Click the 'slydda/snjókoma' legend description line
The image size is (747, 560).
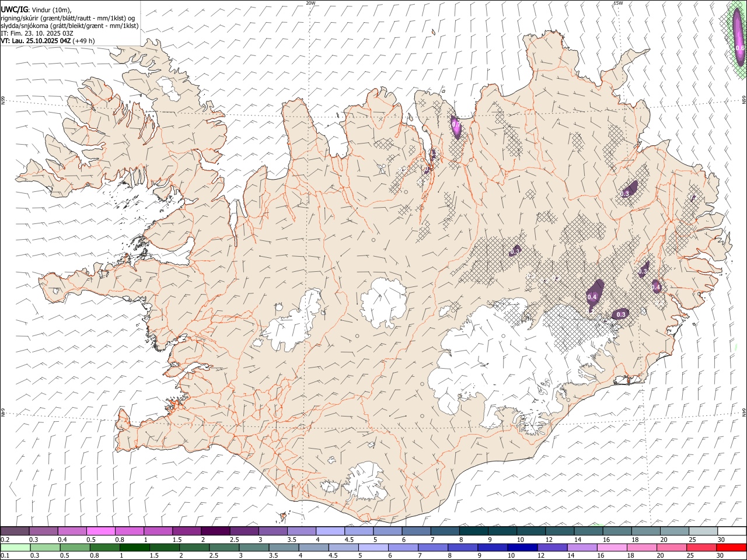tap(69, 26)
